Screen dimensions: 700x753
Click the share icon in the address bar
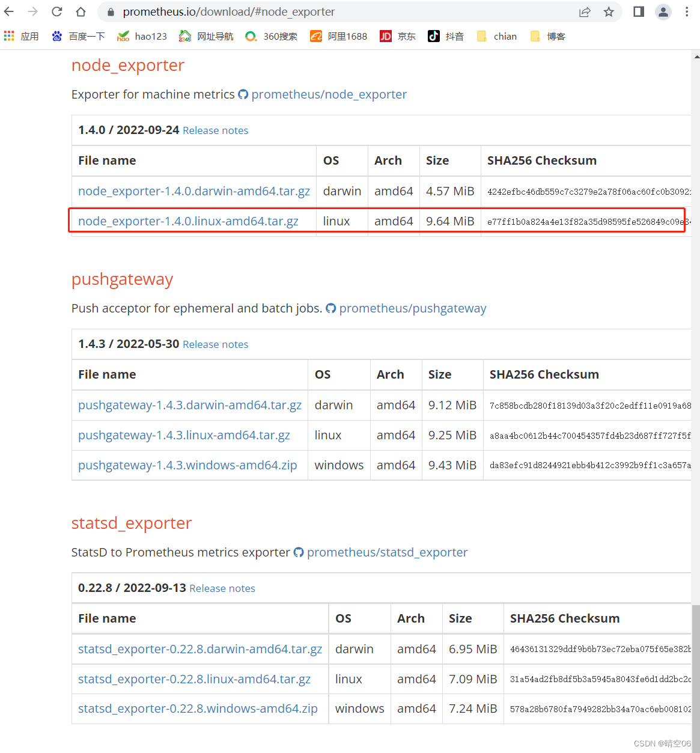584,11
